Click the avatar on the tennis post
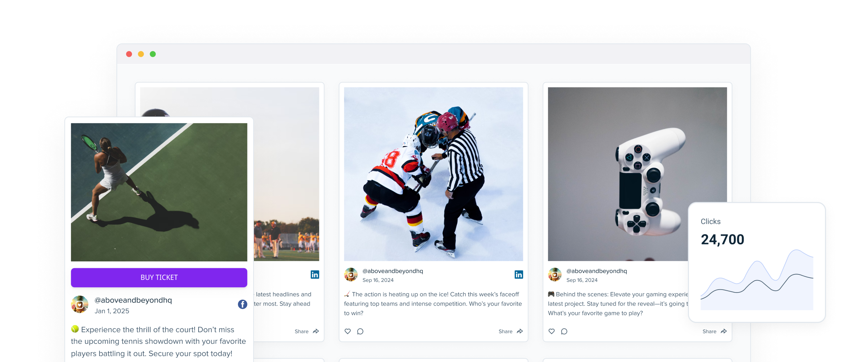This screenshot has height=362, width=868. click(80, 304)
